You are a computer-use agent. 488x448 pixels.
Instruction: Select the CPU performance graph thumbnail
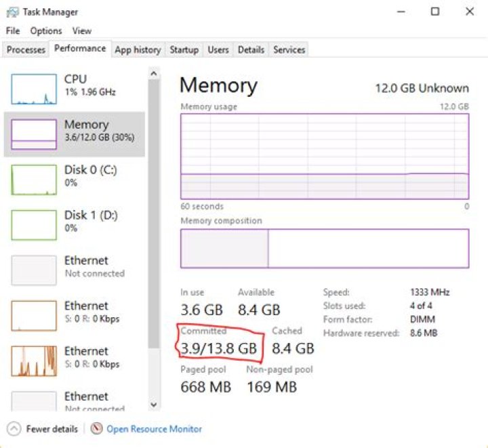(x=34, y=89)
